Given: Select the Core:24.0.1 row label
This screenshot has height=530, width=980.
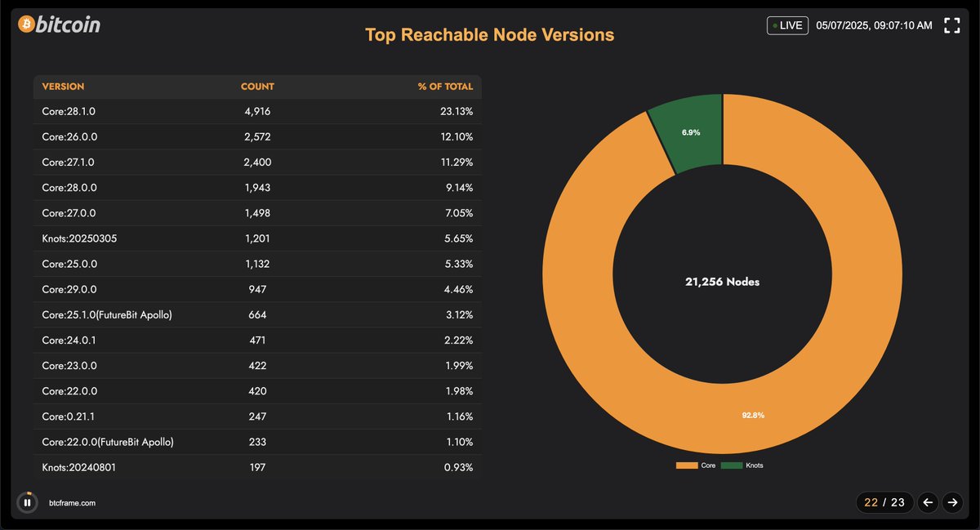Looking at the screenshot, I should coord(68,341).
